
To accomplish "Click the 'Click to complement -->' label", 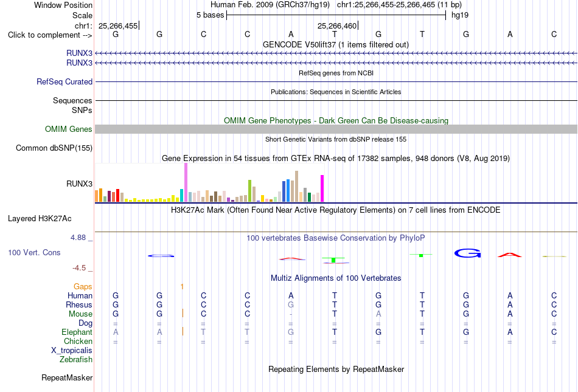I will click(50, 35).
